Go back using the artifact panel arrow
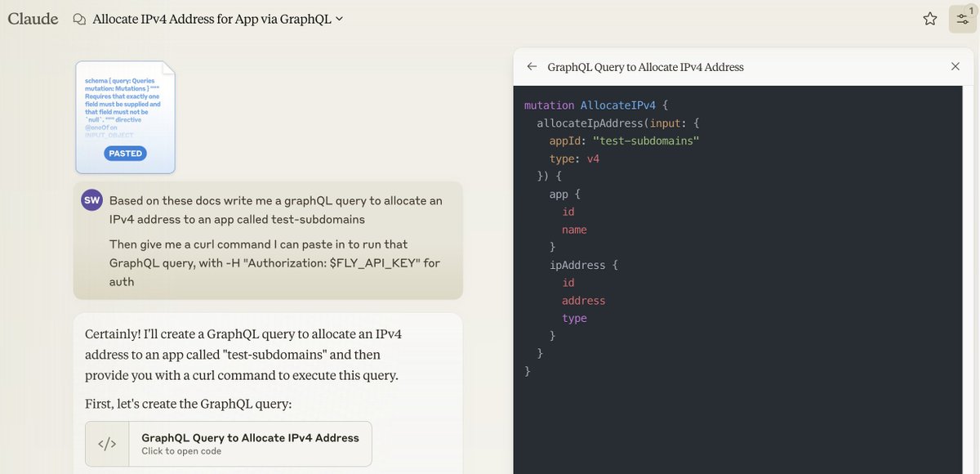Viewport: 980px width, 474px height. click(x=532, y=67)
